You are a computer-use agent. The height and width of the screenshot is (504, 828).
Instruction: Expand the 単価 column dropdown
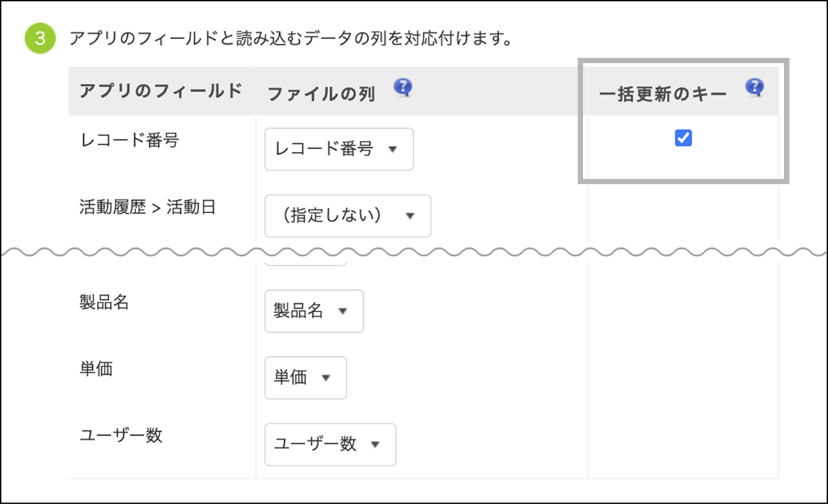(305, 377)
